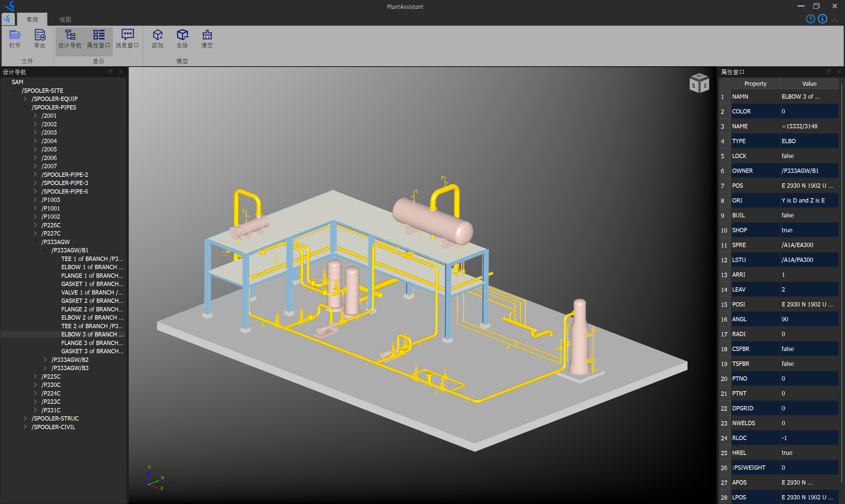Switch to the 视图 ribbon tab
This screenshot has height=504, width=845.
65,20
